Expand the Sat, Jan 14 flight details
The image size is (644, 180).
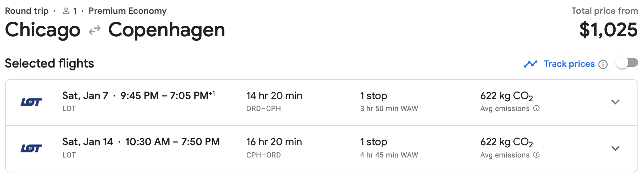pos(615,148)
